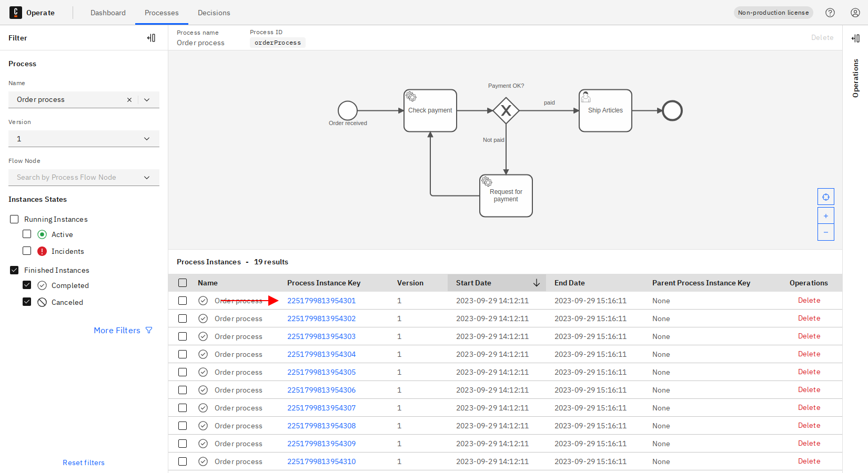Open the Version dropdown
Viewport: 868px width, 473px height.
point(147,138)
